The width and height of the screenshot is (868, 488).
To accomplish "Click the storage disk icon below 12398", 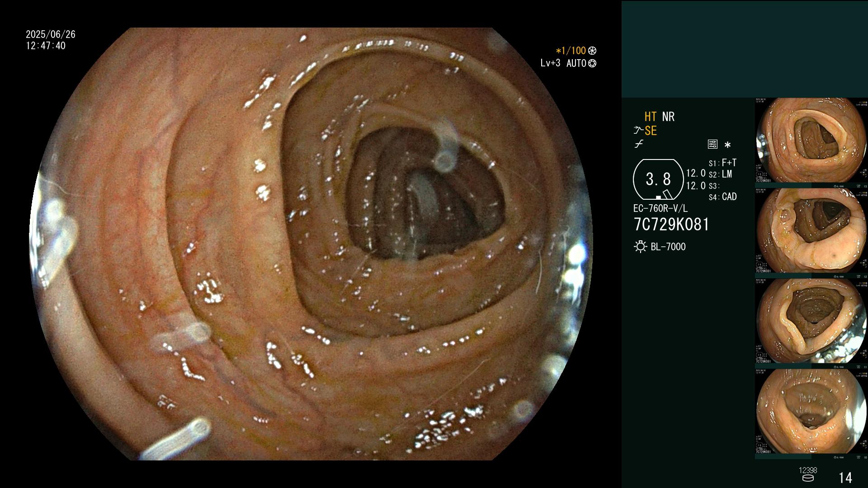I will (807, 478).
